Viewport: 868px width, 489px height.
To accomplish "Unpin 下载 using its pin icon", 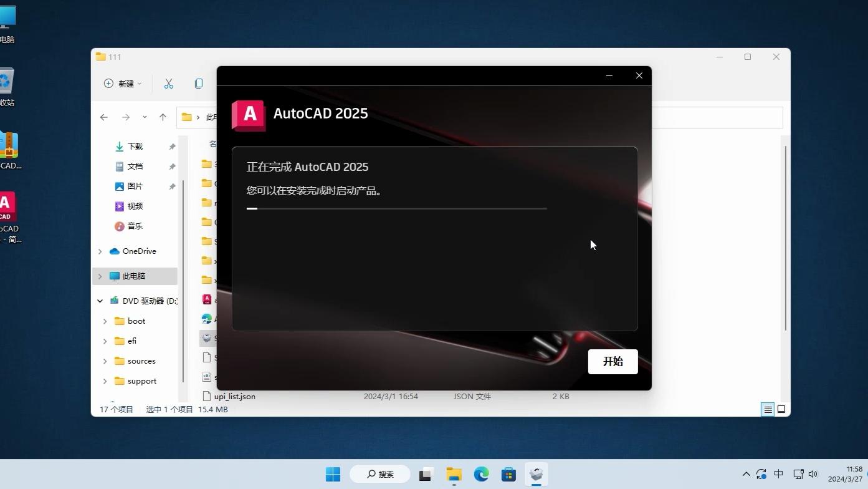I will click(x=172, y=147).
